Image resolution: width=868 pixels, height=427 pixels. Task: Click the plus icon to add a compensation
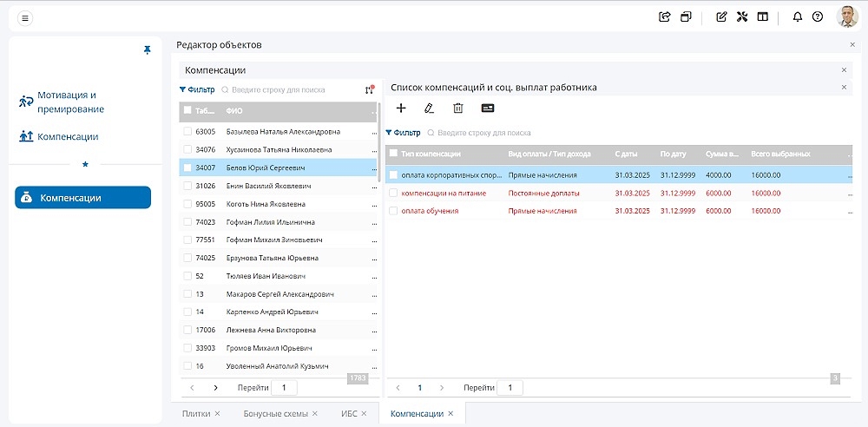[x=401, y=108]
